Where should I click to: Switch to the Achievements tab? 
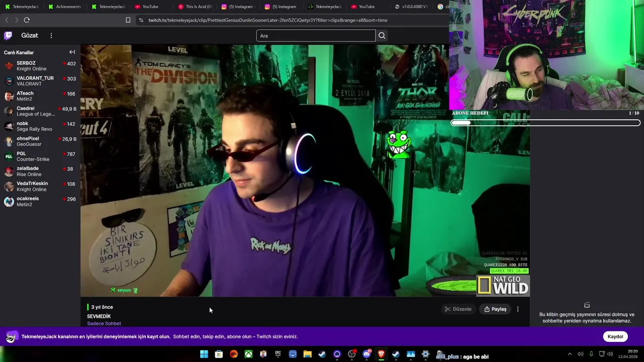(x=64, y=7)
